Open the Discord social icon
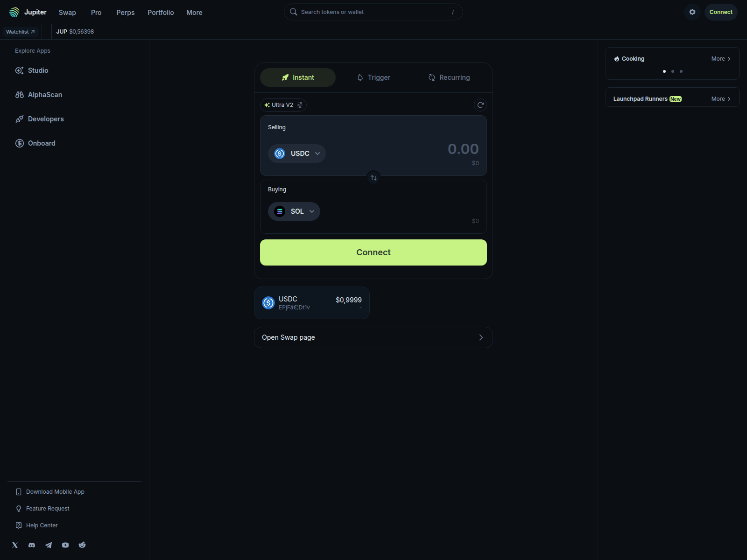Viewport: 747px width, 560px height. pos(32,545)
